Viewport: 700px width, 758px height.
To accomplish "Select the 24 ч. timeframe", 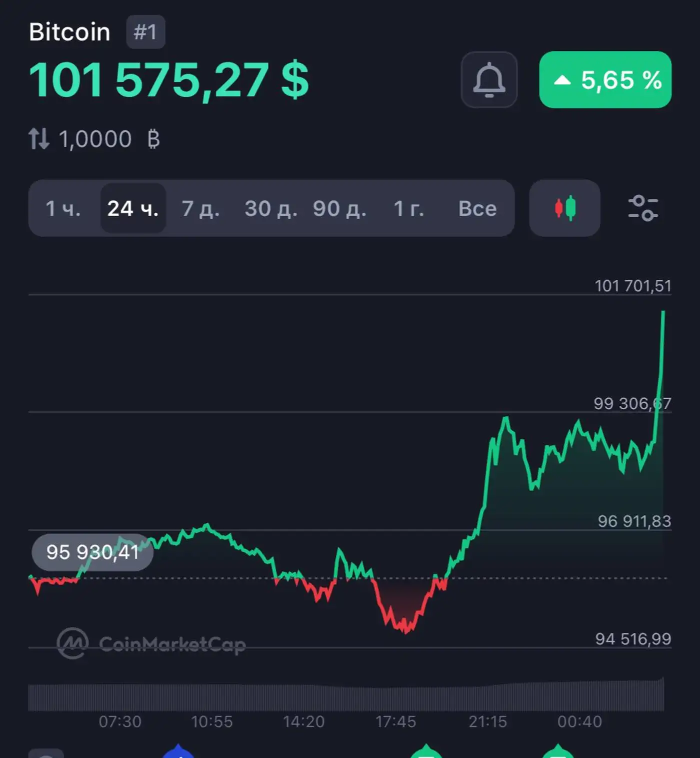I will pyautogui.click(x=133, y=209).
